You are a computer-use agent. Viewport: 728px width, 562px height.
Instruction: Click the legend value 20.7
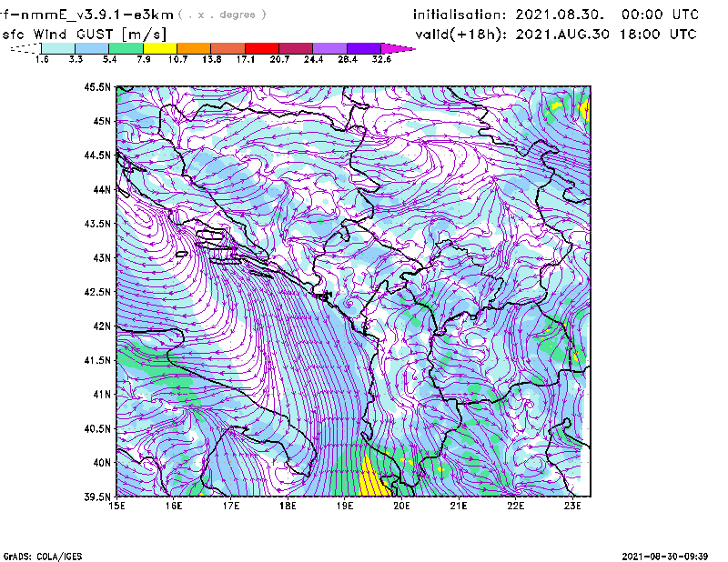tap(279, 59)
